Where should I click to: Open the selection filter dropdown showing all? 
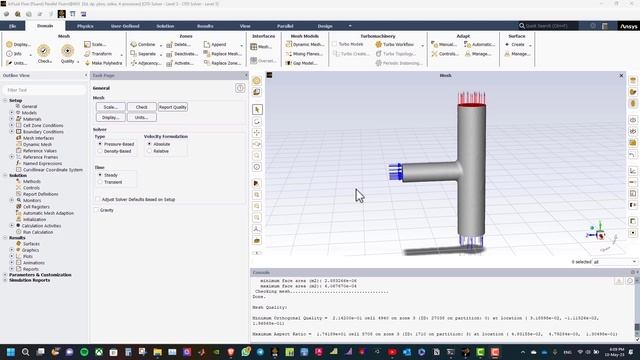pos(615,262)
